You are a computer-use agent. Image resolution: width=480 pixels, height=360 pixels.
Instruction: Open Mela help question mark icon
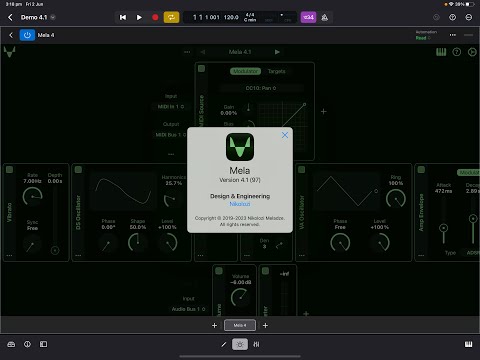pyautogui.click(x=457, y=52)
